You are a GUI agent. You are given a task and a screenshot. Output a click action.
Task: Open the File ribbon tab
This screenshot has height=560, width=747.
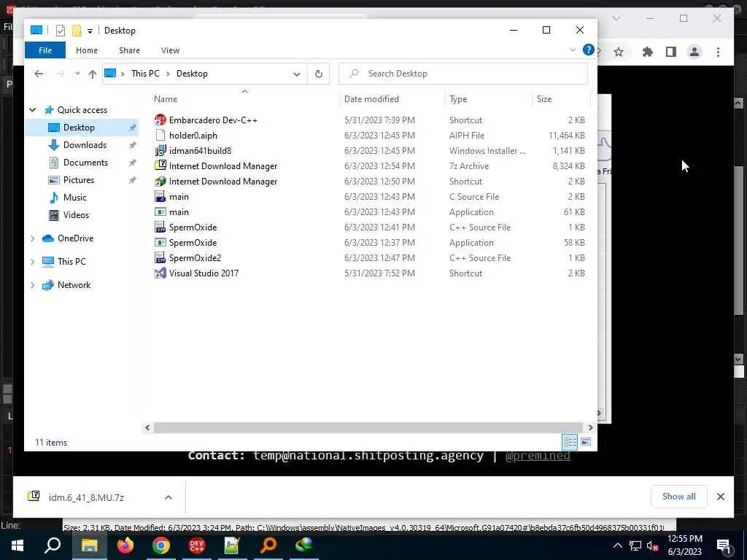point(45,50)
